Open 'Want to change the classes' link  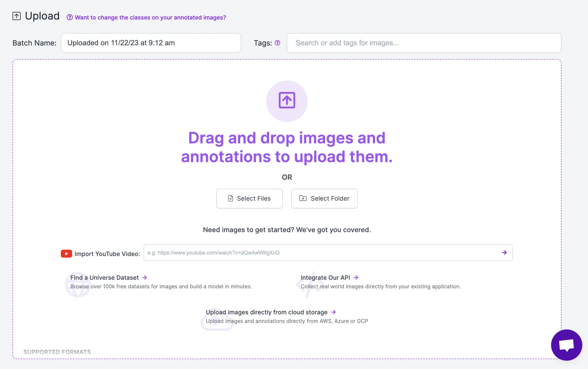(150, 17)
